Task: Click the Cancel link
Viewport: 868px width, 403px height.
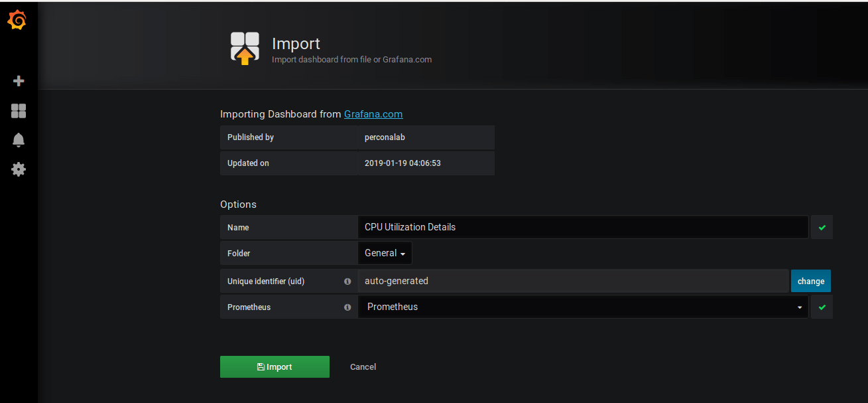Action: pos(363,366)
